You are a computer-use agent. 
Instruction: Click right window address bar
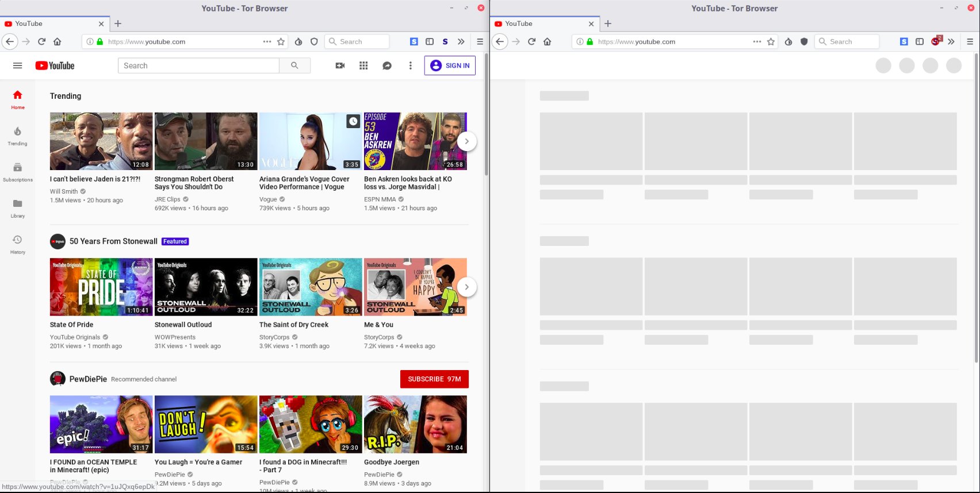[x=676, y=41]
